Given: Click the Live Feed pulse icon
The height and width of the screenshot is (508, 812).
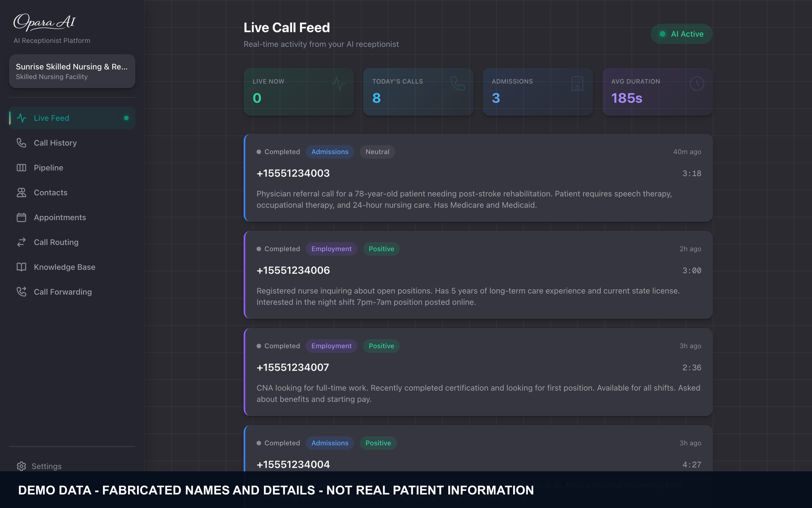Looking at the screenshot, I should tap(21, 118).
